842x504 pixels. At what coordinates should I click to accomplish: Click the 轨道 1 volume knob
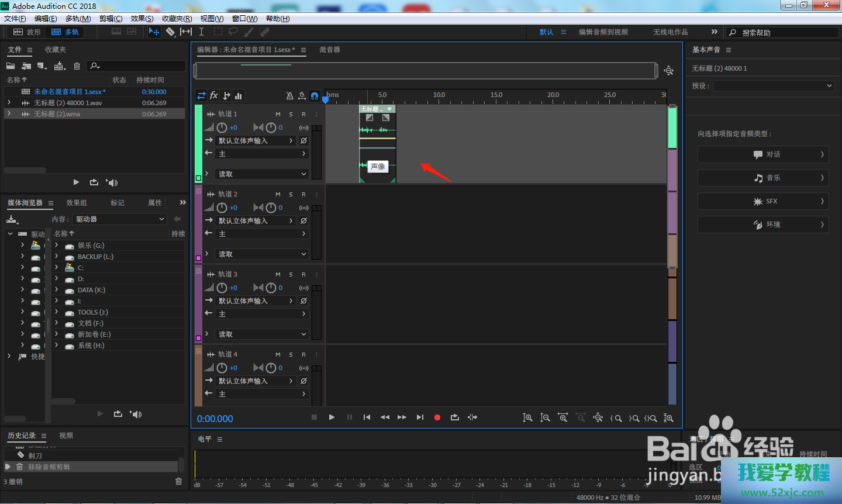222,127
